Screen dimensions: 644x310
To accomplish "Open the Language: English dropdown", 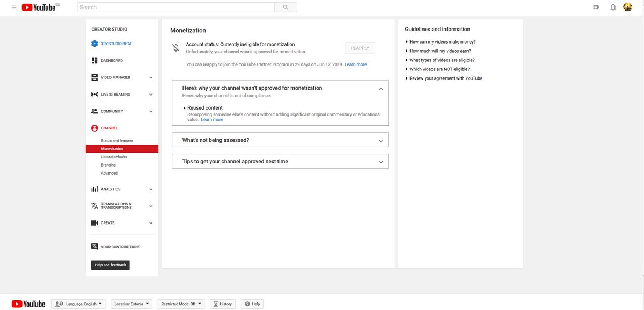I will pyautogui.click(x=79, y=304).
